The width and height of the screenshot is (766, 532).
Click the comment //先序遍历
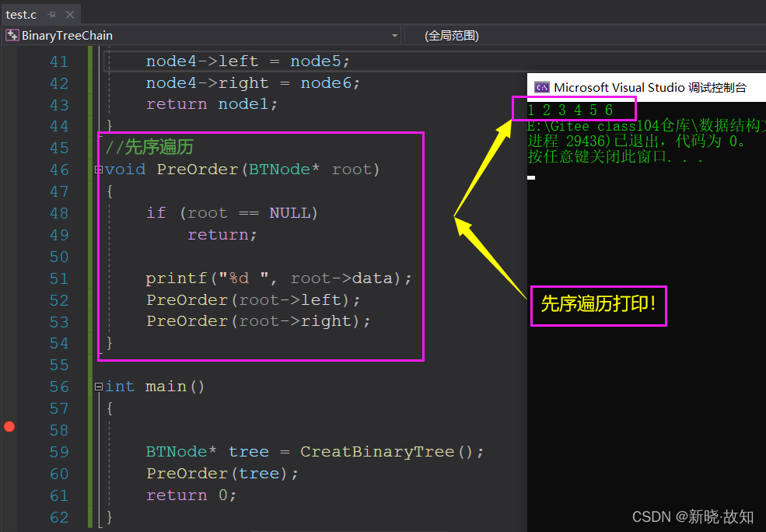(149, 147)
